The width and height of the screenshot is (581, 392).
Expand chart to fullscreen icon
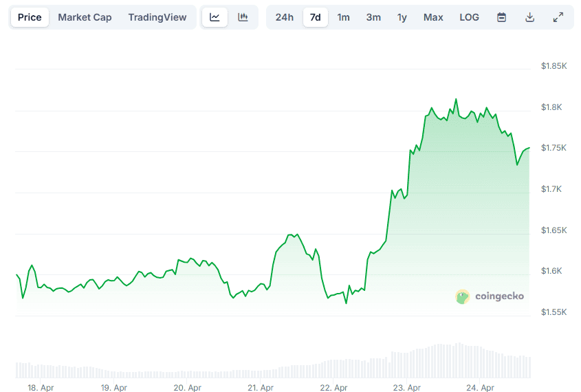[x=558, y=17]
